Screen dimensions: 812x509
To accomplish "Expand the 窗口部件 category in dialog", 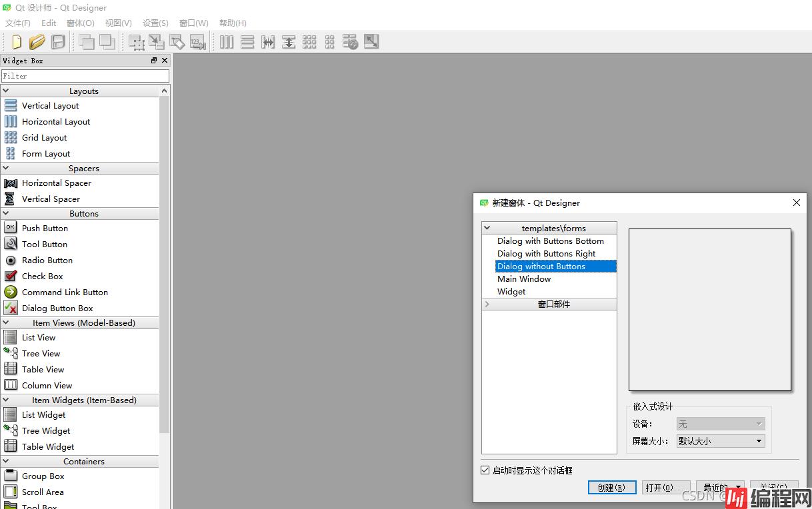I will [487, 304].
